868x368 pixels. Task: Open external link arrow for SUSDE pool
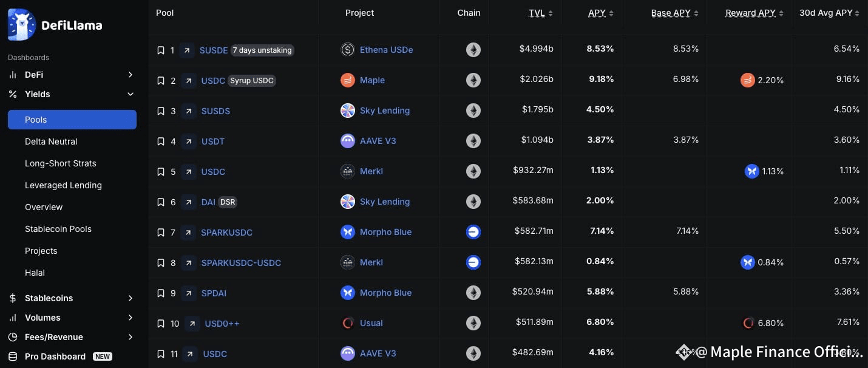point(187,50)
